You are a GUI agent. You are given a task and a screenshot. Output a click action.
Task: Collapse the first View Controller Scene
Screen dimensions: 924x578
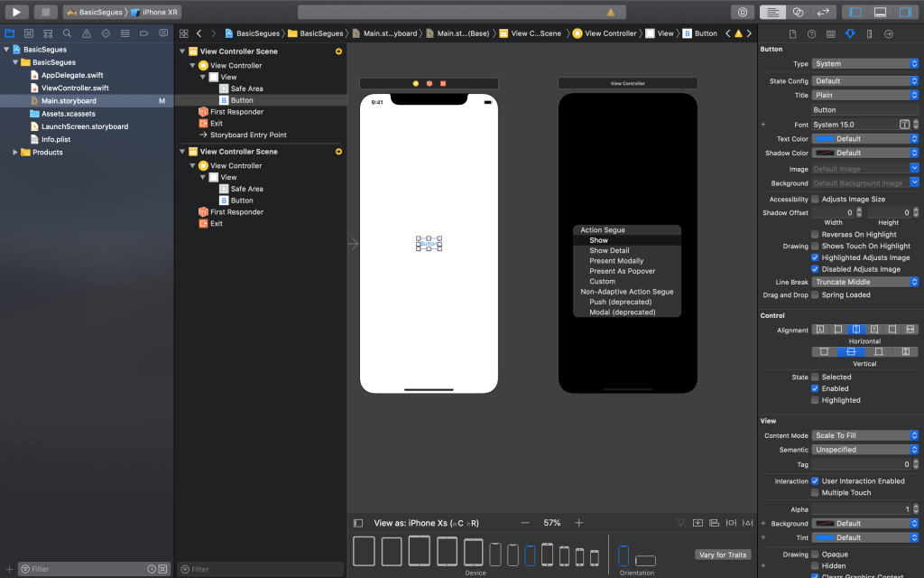tap(182, 51)
